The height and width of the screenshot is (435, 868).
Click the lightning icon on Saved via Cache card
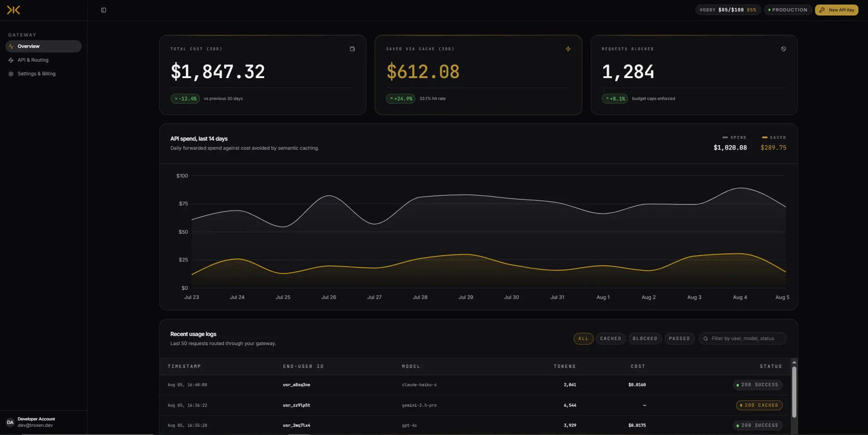[x=568, y=49]
